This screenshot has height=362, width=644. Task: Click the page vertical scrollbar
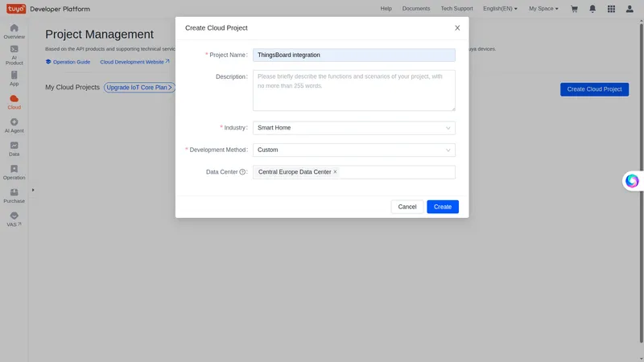click(641, 183)
